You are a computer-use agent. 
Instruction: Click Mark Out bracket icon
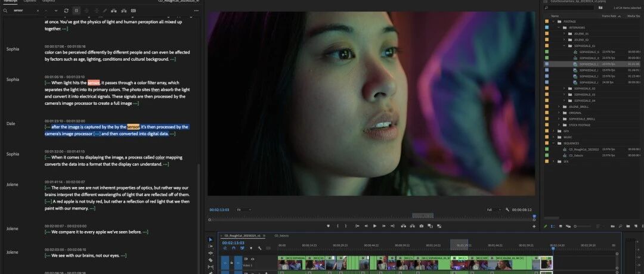(345, 226)
